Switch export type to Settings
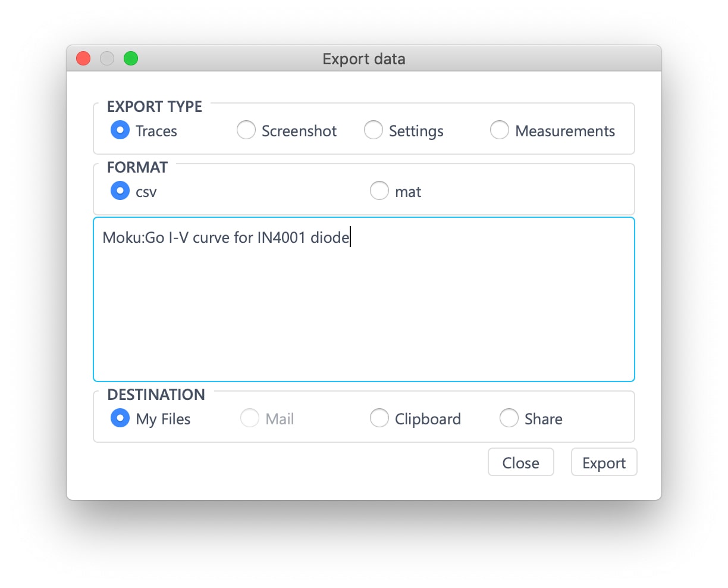 [x=374, y=130]
